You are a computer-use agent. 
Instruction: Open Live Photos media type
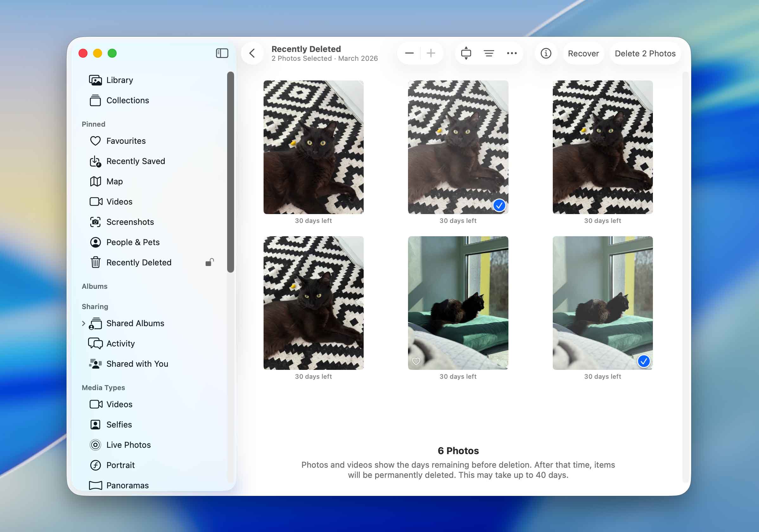(x=152, y=445)
